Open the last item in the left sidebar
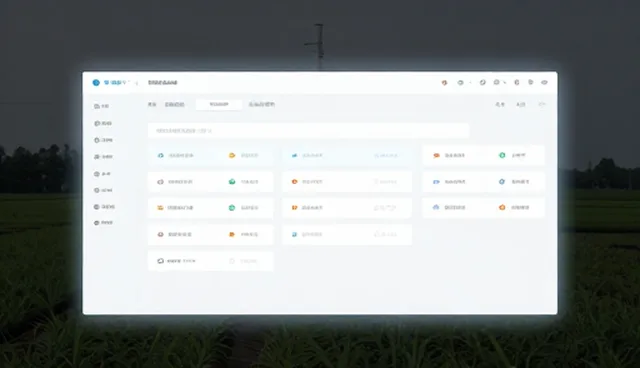640x368 pixels. pyautogui.click(x=103, y=223)
